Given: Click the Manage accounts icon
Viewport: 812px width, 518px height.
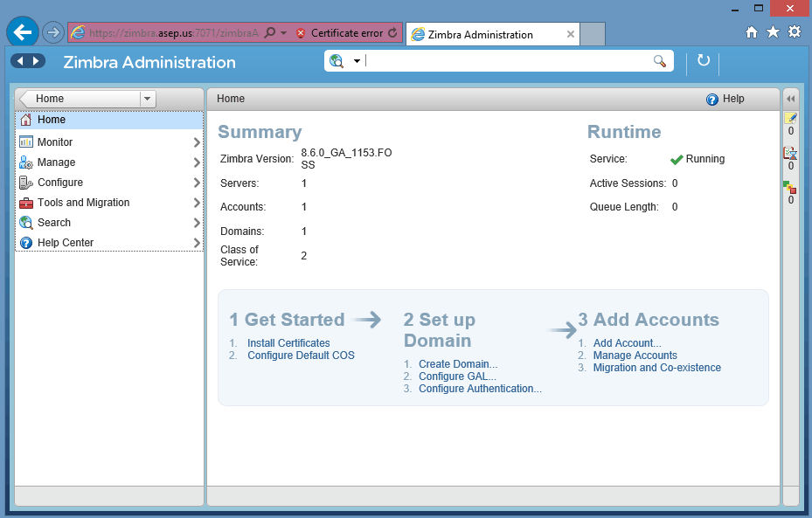Looking at the screenshot, I should [x=26, y=162].
